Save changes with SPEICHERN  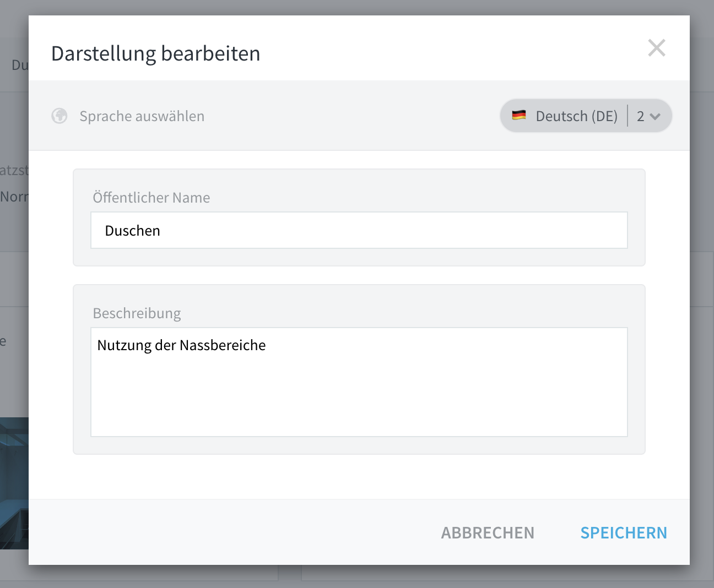click(624, 532)
